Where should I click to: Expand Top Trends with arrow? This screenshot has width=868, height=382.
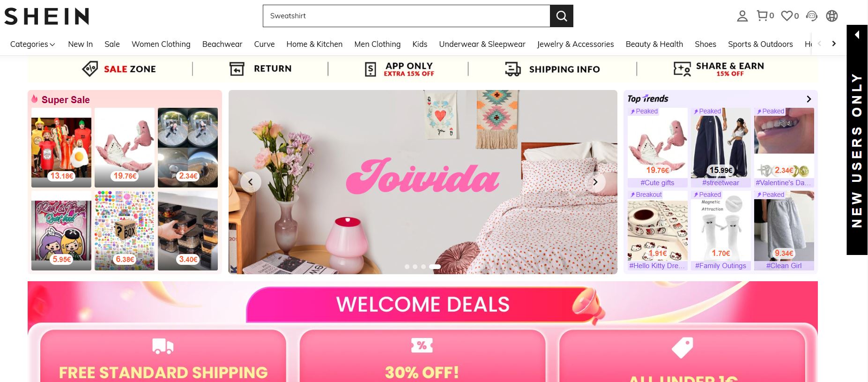[809, 99]
